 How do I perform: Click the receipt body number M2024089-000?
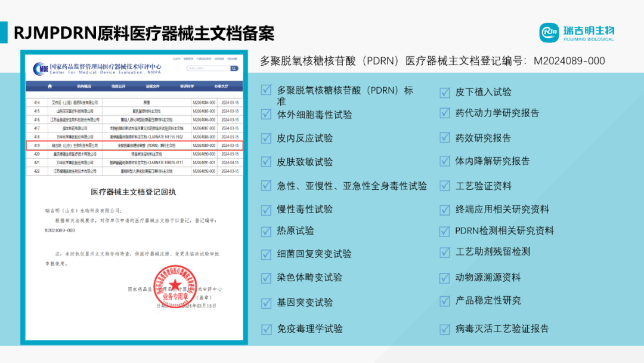coord(60,230)
